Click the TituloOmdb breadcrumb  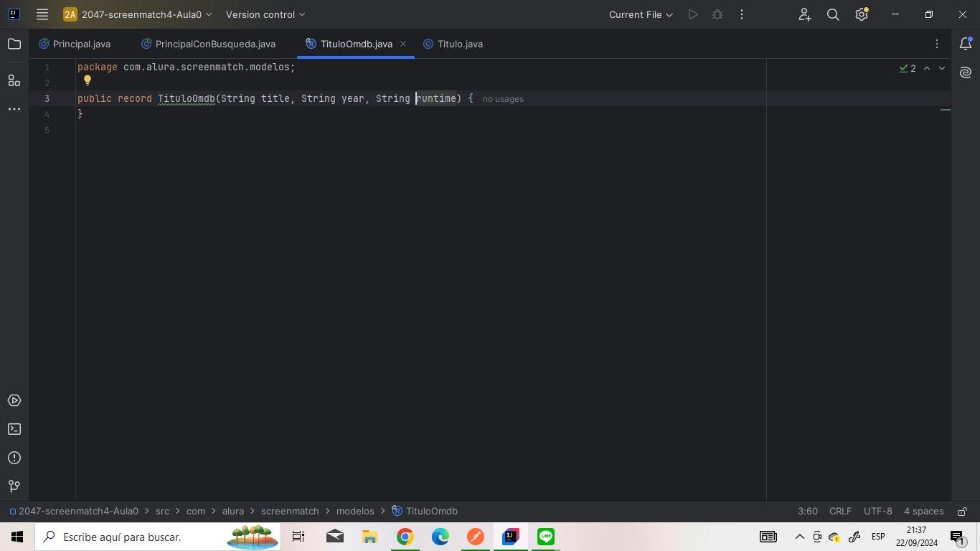click(x=425, y=512)
